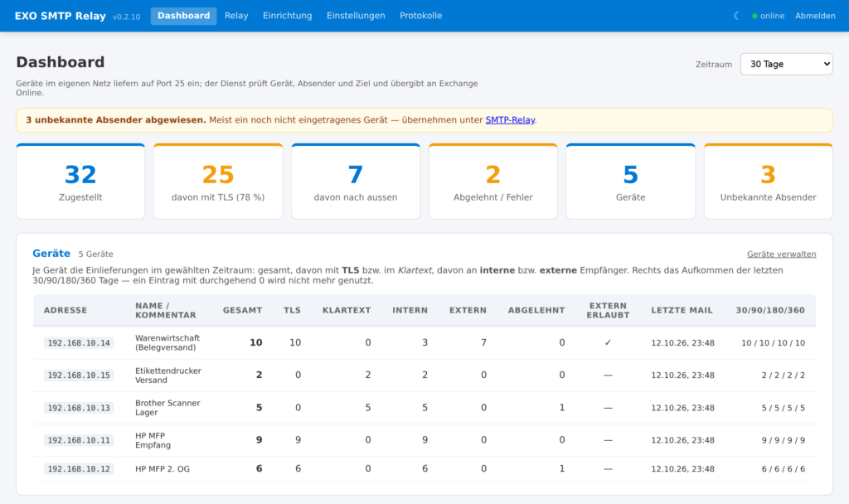Click the 5 Geräte card
This screenshot has height=504, width=849.
point(631,182)
